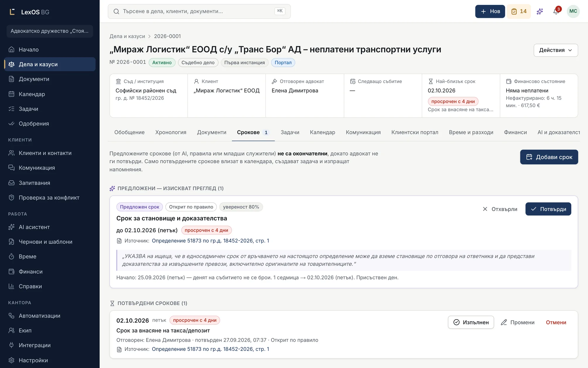
Task: Go to Начало in sidebar
Action: click(50, 49)
